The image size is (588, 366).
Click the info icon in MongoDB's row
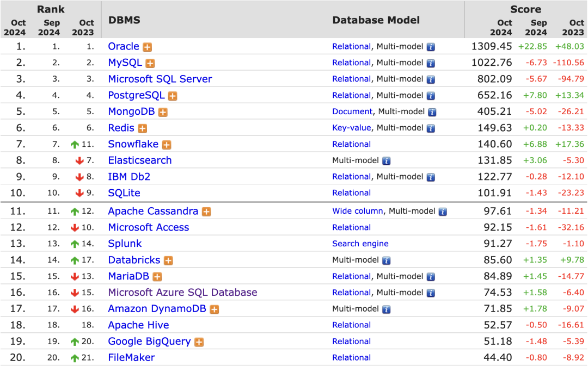[432, 112]
